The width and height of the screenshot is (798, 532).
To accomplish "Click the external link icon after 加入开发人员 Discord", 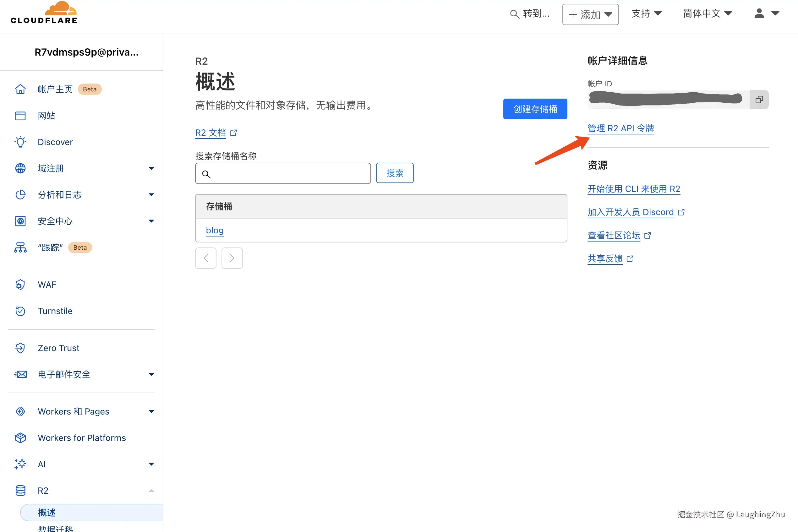I will coord(681,212).
